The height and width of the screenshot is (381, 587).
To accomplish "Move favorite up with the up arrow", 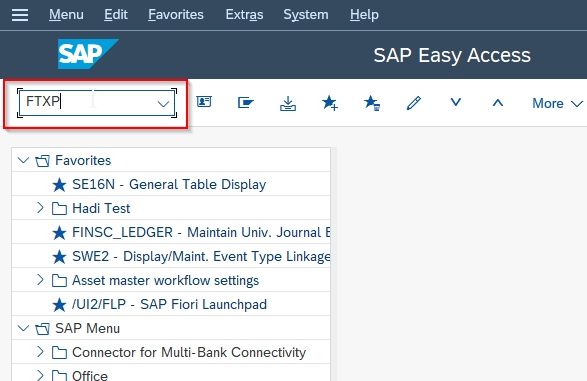I will click(x=498, y=103).
